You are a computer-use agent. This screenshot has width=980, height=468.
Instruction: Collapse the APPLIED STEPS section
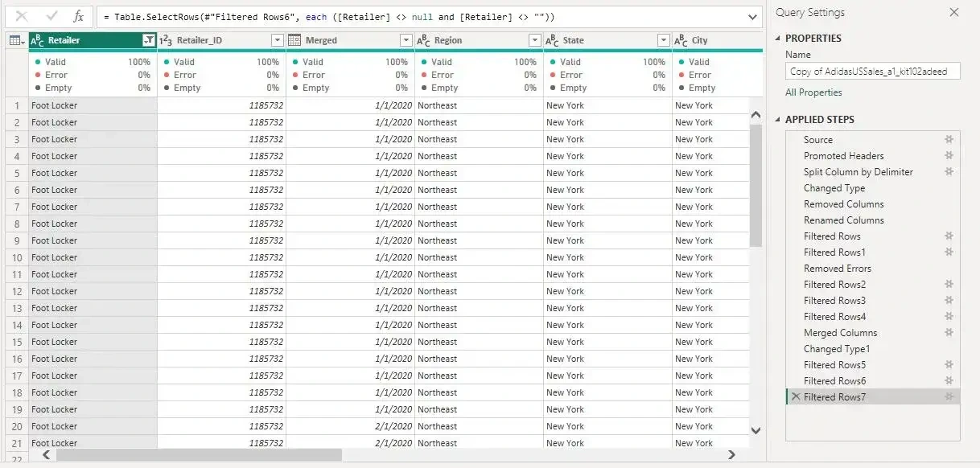[778, 120]
